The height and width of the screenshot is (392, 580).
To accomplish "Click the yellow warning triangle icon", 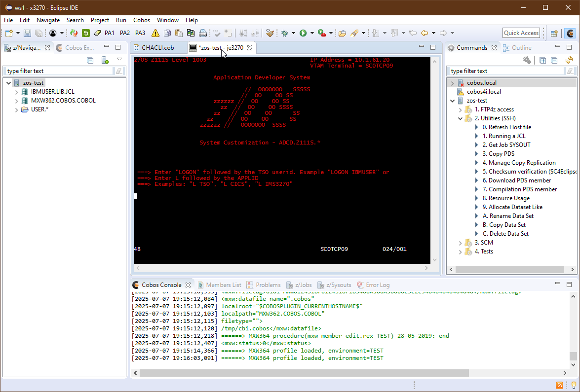I will tap(155, 33).
